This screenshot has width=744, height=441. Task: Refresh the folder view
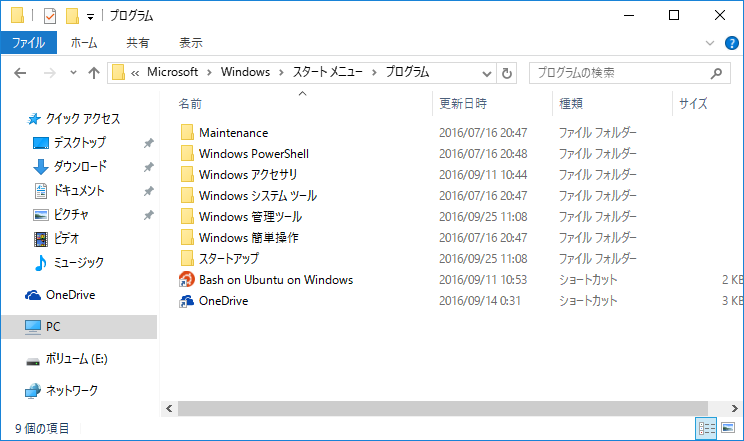(x=507, y=73)
